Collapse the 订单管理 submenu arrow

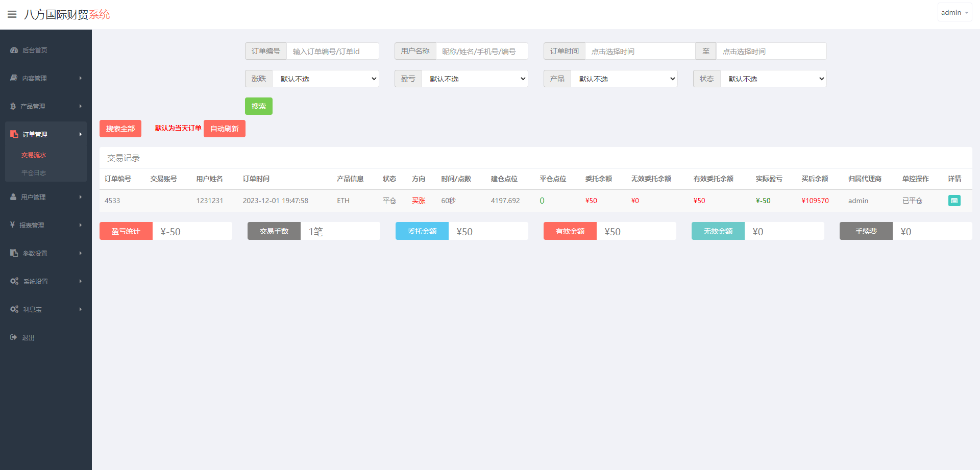click(81, 134)
